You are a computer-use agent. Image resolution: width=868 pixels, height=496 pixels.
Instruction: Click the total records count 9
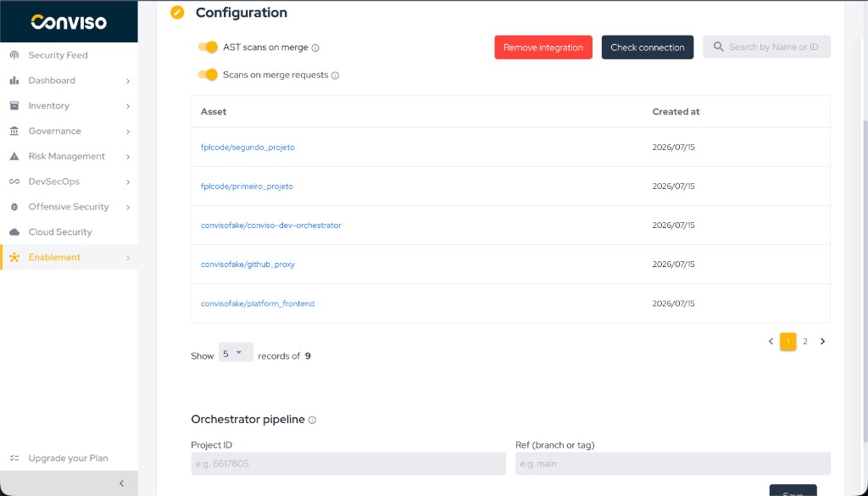(x=308, y=356)
